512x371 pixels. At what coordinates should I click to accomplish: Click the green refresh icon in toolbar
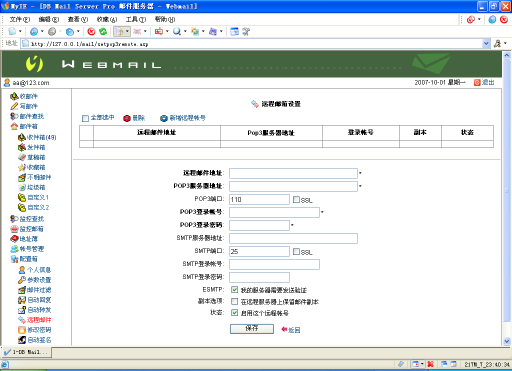tap(103, 32)
